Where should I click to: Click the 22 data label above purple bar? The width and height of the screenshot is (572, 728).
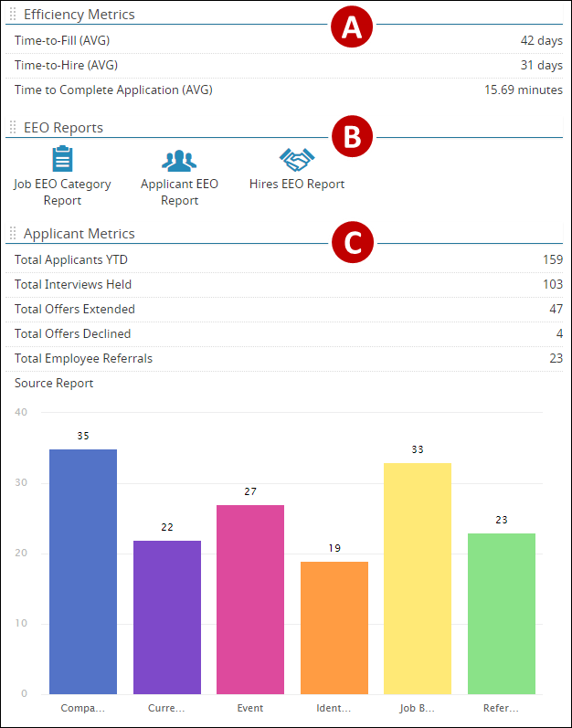[167, 527]
